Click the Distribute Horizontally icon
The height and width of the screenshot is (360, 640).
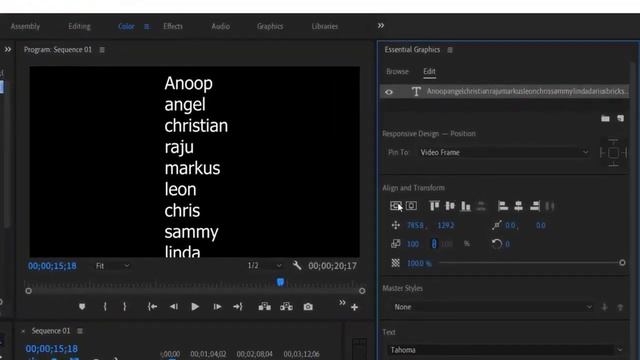point(550,206)
